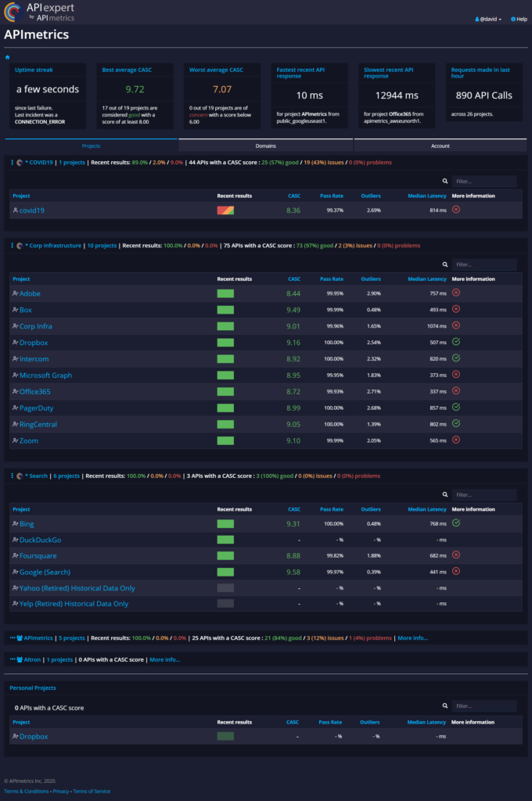Open the Terms of Service footer link
This screenshot has height=801, width=532.
pyautogui.click(x=92, y=792)
